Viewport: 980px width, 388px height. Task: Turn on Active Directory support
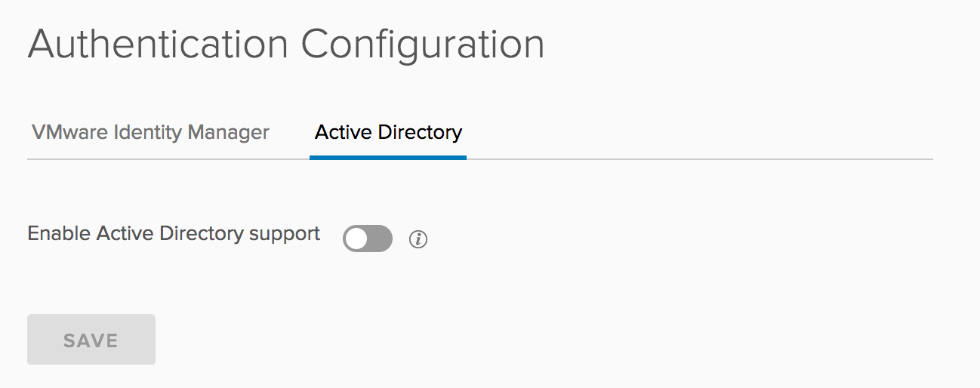368,239
